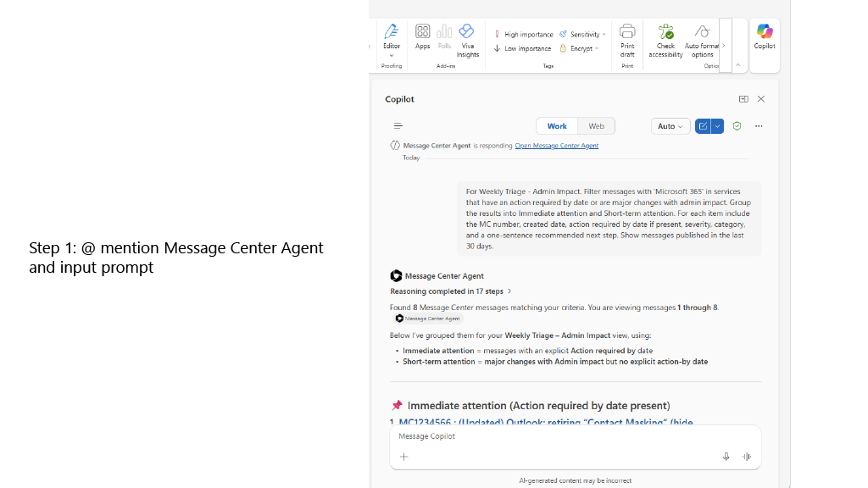Start voice chat with waveform icon

click(747, 457)
